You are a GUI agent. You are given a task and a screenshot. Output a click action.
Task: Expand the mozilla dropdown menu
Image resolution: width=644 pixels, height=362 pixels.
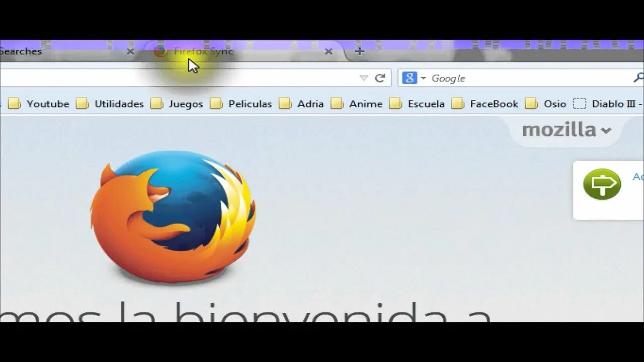567,130
